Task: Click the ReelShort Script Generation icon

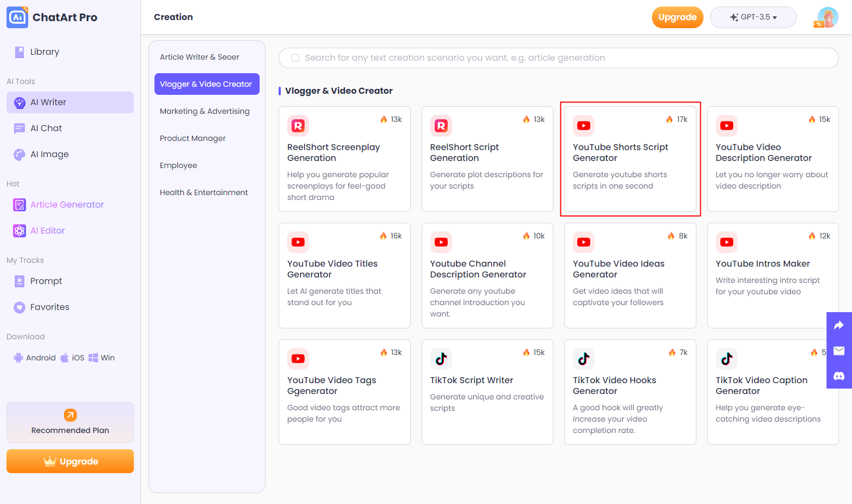Action: click(441, 126)
